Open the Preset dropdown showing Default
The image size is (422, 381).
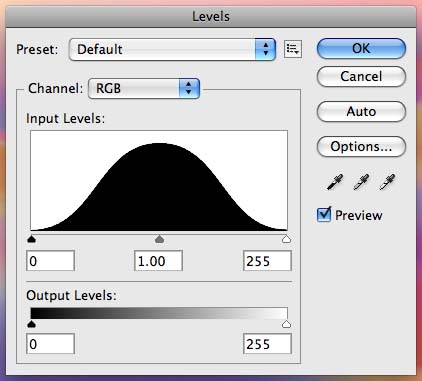172,49
